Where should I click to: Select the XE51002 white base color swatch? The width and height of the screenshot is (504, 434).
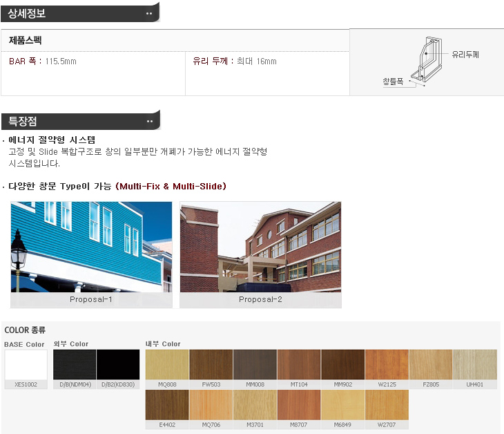(x=26, y=364)
